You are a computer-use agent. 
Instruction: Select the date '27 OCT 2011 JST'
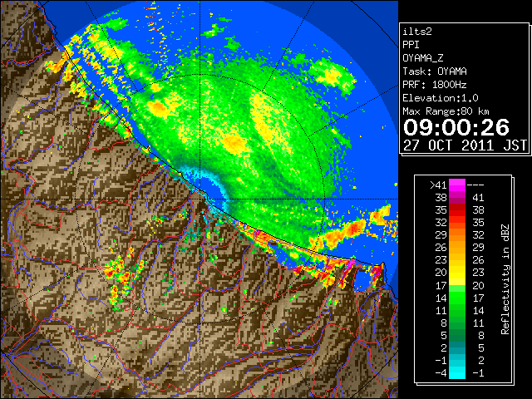[465, 145]
